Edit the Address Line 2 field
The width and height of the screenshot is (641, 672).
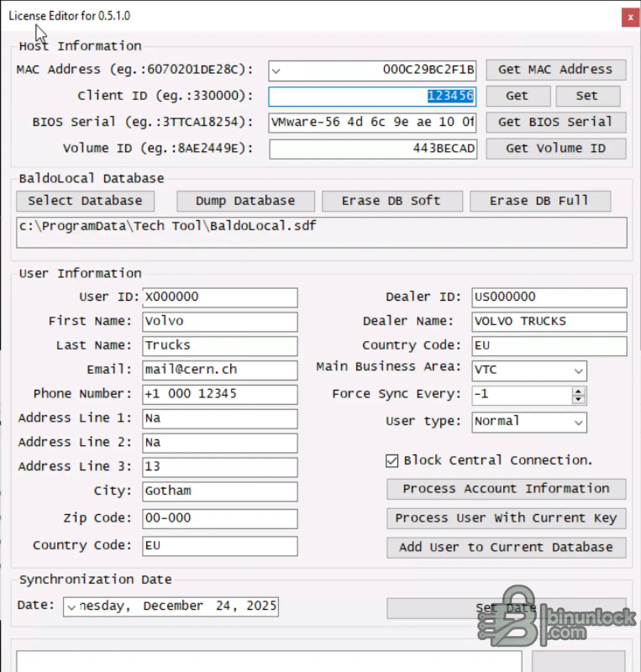click(x=220, y=443)
